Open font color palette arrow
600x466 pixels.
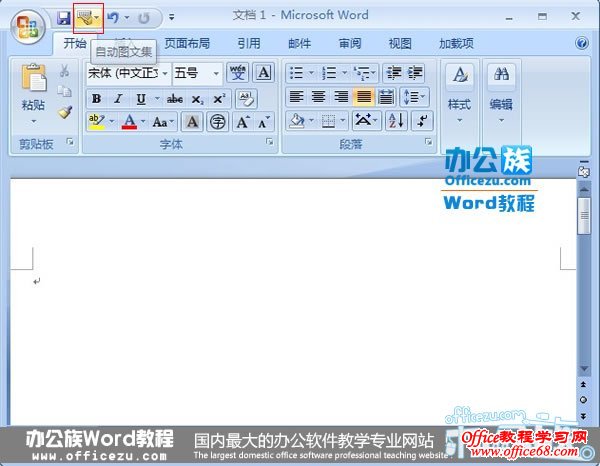pyautogui.click(x=143, y=121)
